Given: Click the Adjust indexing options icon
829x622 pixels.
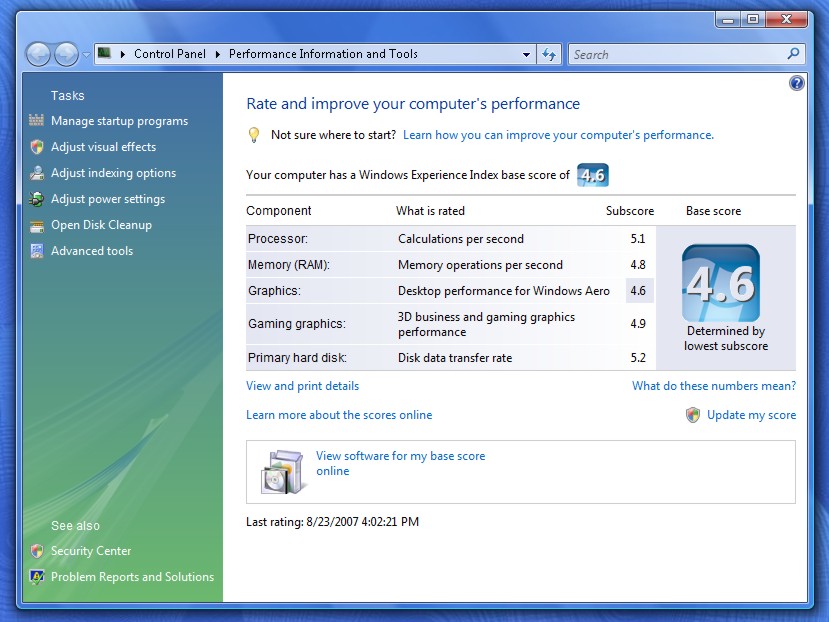Looking at the screenshot, I should click(37, 173).
